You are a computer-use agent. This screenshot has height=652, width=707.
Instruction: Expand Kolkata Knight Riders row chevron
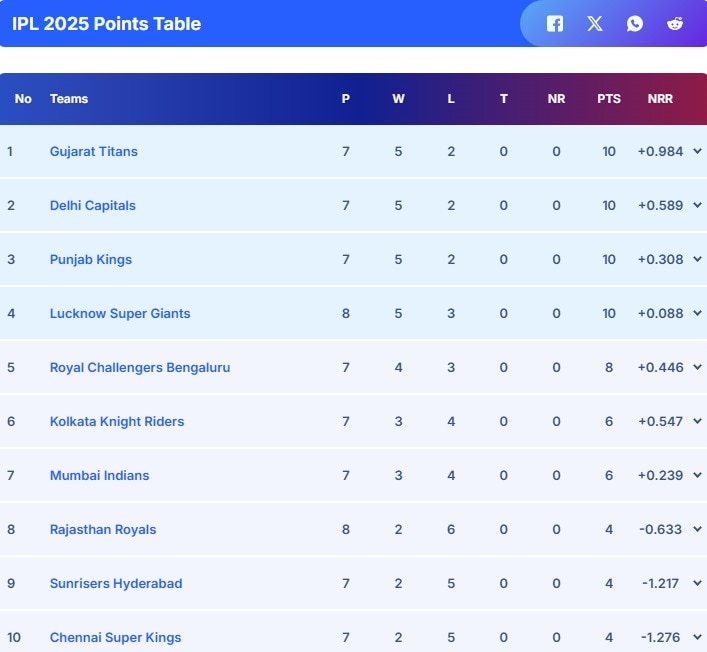click(697, 421)
